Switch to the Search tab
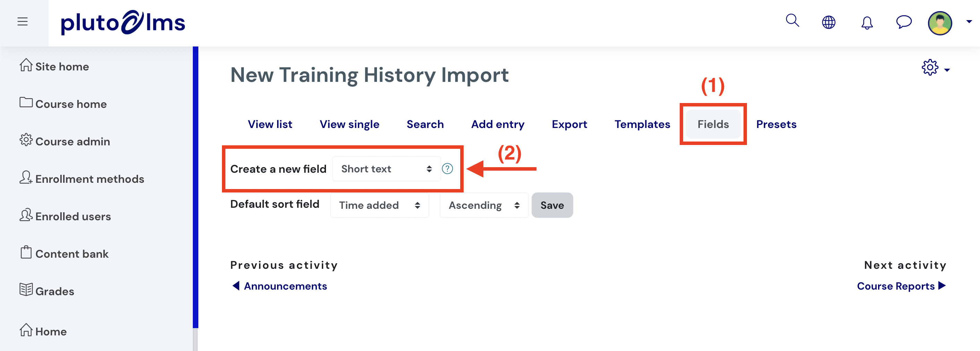The image size is (980, 351). [425, 124]
